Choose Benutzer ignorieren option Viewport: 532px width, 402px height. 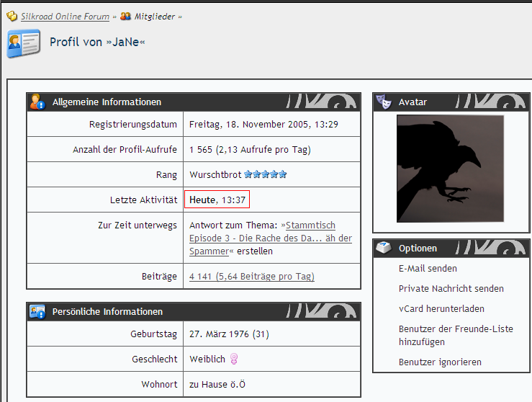pos(440,362)
